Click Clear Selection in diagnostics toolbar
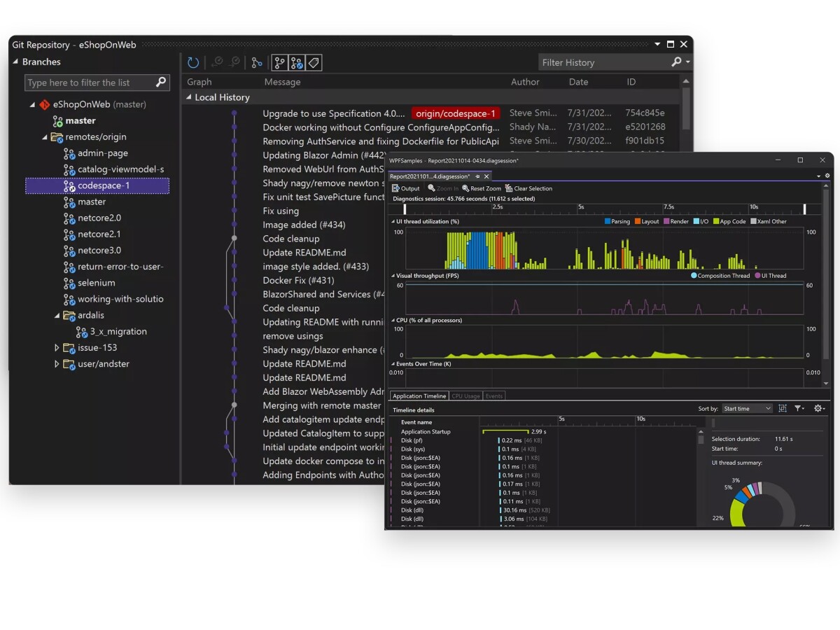 528,188
